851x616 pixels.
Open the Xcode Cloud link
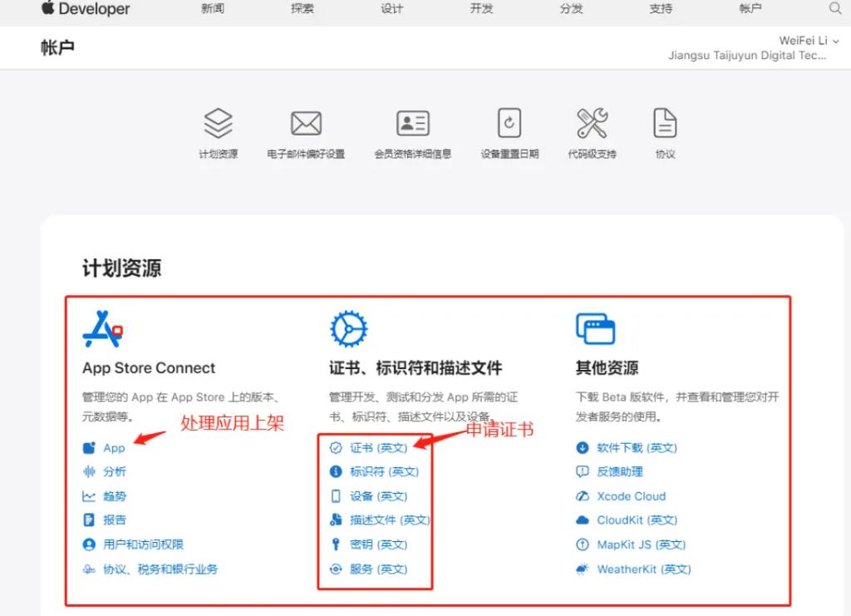[631, 496]
